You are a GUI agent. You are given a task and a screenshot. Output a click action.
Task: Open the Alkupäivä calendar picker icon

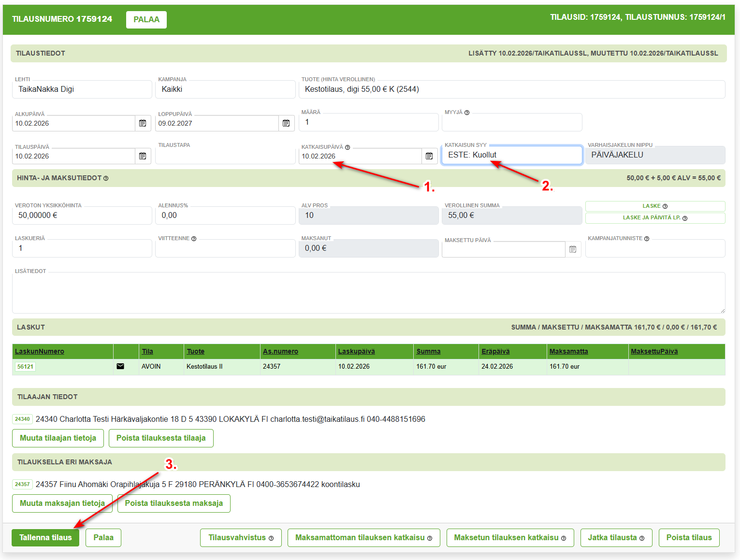tap(143, 123)
